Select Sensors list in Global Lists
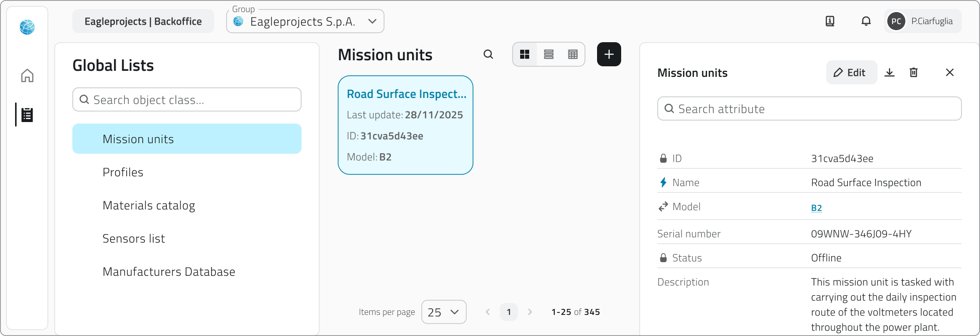Image resolution: width=980 pixels, height=336 pixels. coord(134,239)
